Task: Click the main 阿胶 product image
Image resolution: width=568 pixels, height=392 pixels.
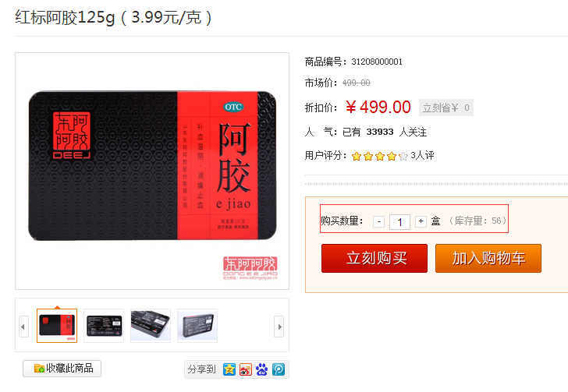Action: pyautogui.click(x=152, y=171)
